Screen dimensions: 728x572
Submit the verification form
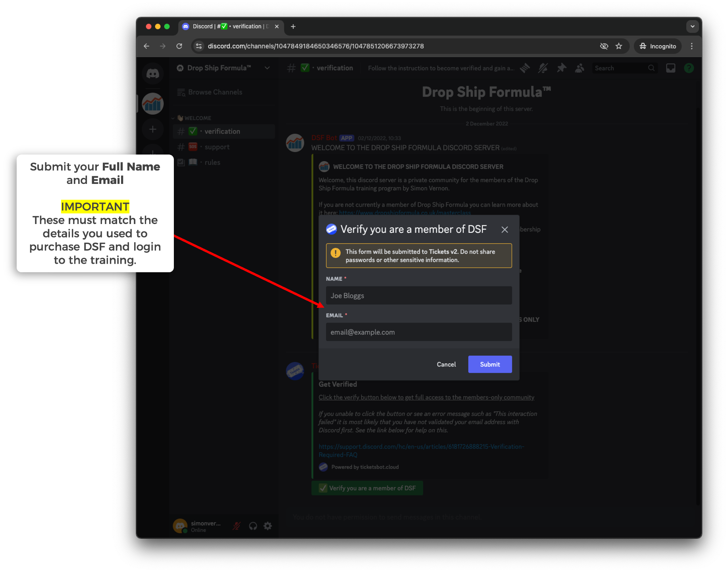(490, 364)
